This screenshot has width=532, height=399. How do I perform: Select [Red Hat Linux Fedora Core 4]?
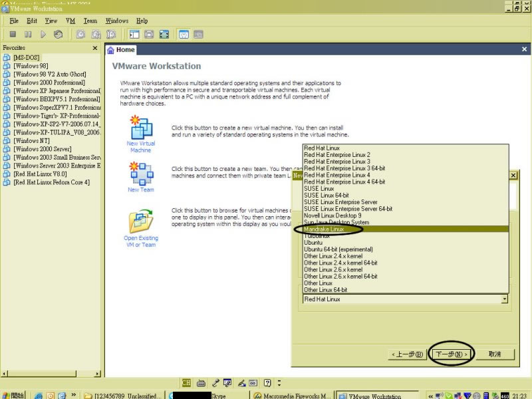click(52, 182)
